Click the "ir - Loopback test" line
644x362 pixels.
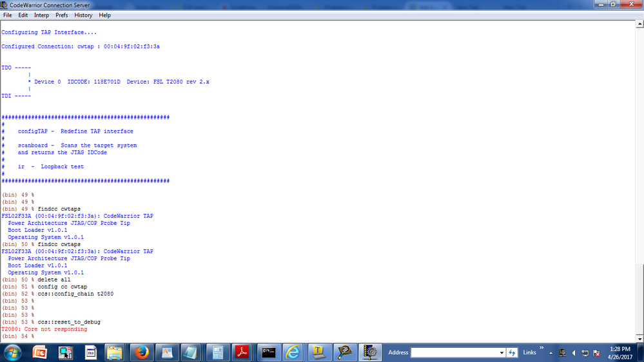point(50,167)
